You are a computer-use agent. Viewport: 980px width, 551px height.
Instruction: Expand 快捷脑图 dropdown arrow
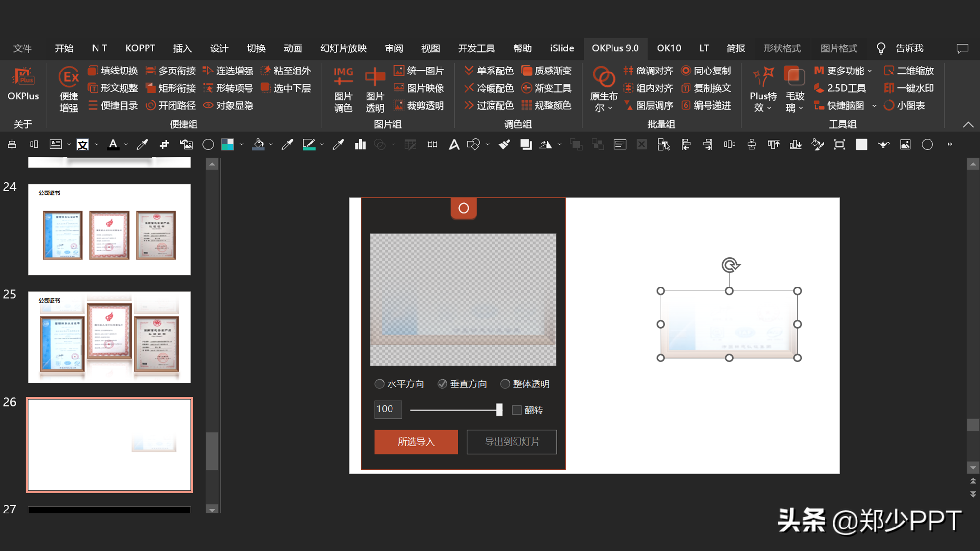tap(874, 106)
